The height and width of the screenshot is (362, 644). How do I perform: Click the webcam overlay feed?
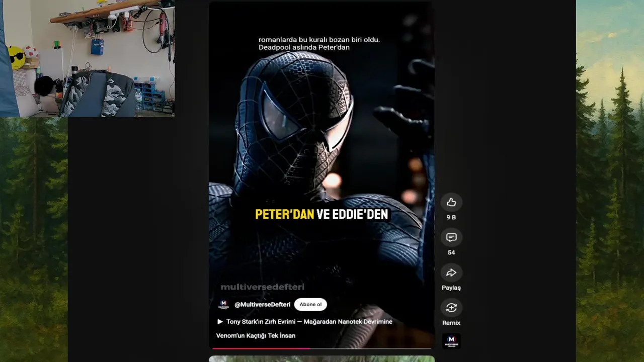(x=88, y=58)
